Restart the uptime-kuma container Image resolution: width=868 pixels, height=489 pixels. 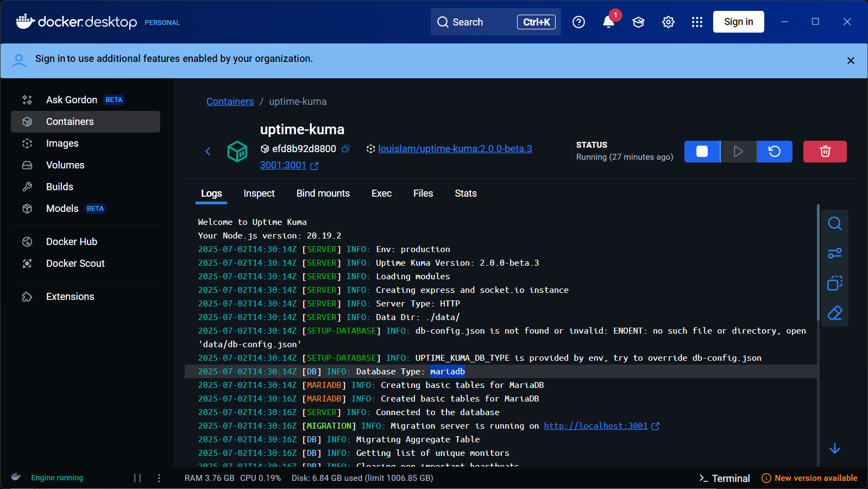[x=774, y=152]
